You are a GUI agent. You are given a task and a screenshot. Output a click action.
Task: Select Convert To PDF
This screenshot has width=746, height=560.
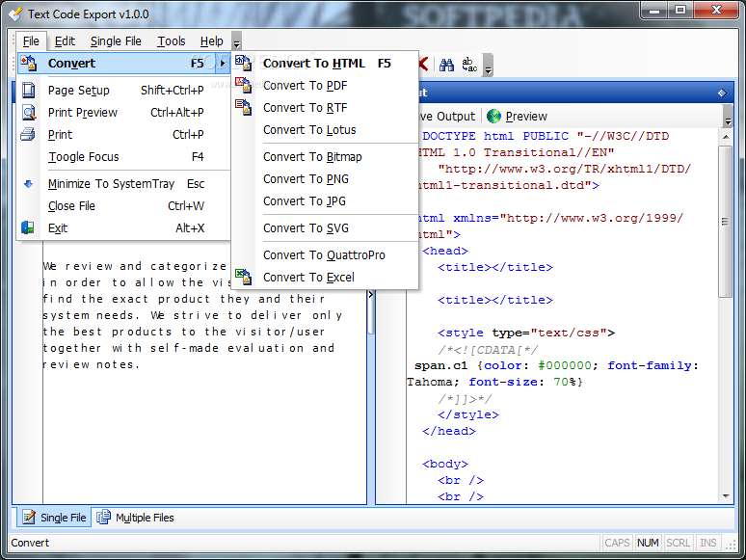point(325,86)
